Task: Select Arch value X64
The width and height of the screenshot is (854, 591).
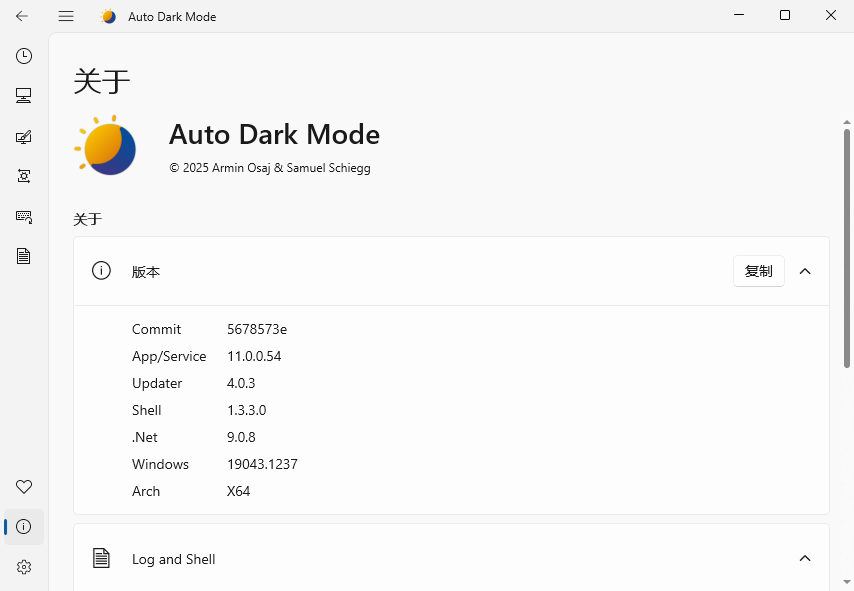Action: 239,491
